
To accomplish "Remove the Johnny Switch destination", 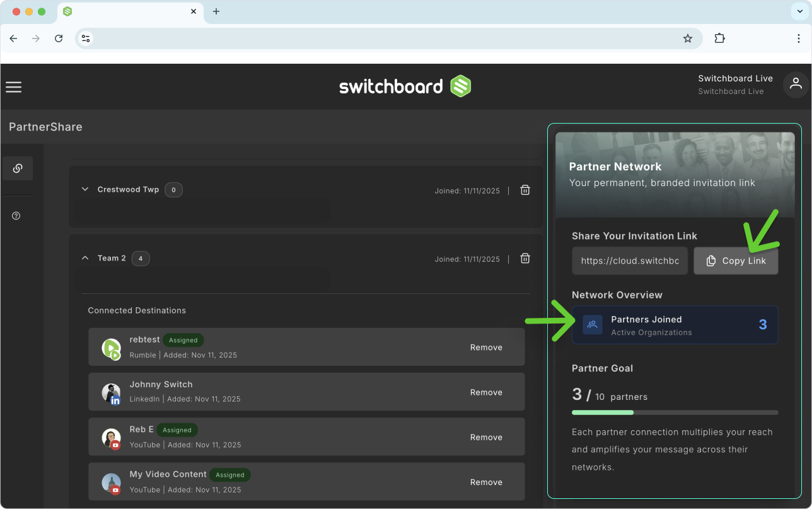I will [x=486, y=392].
